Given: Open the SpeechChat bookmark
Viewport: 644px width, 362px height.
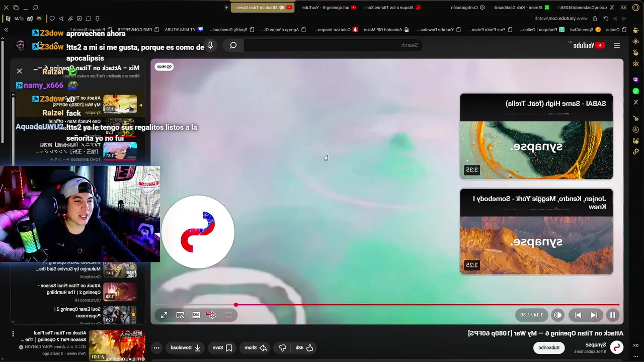Looking at the screenshot, I should [584, 30].
